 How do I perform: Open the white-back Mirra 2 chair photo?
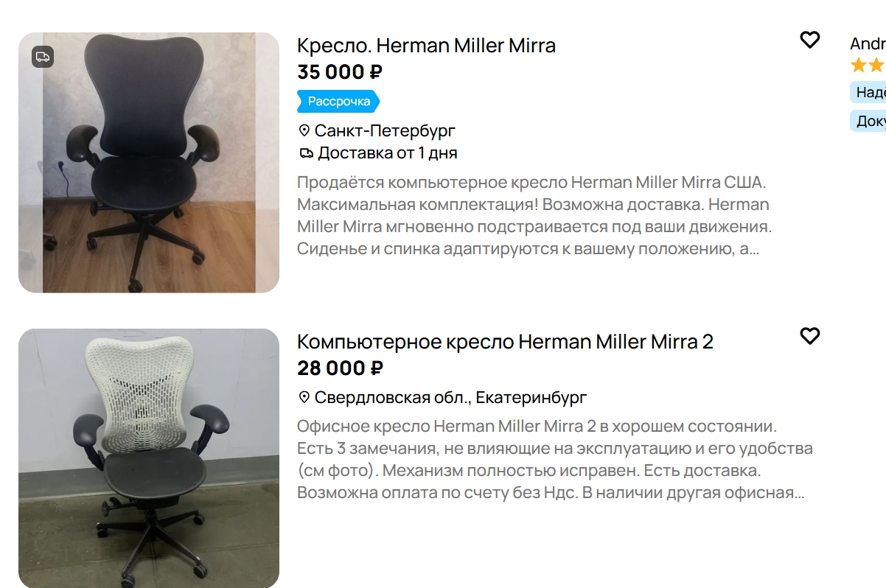(x=149, y=458)
